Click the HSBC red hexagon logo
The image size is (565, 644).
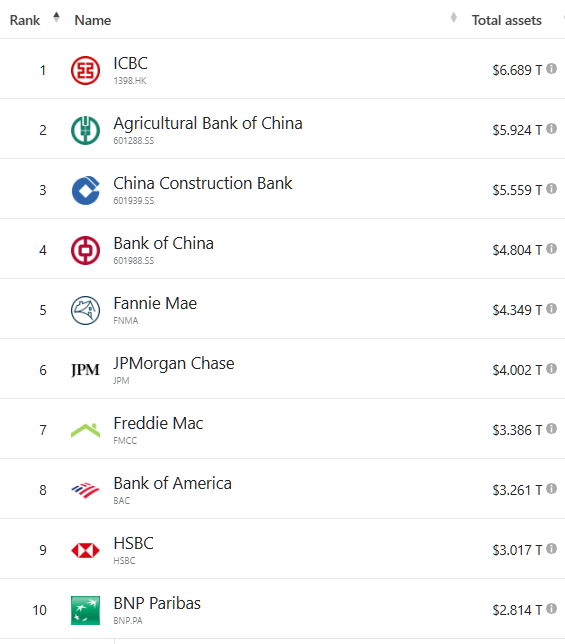pos(85,550)
